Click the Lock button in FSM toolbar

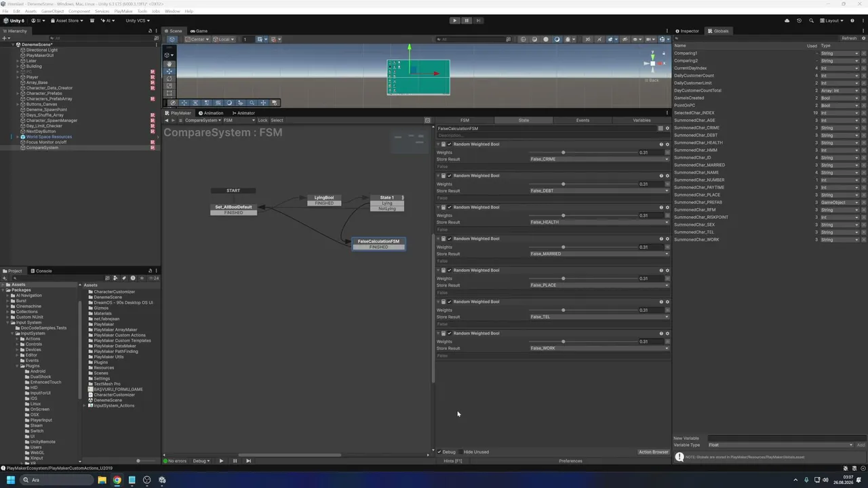262,121
